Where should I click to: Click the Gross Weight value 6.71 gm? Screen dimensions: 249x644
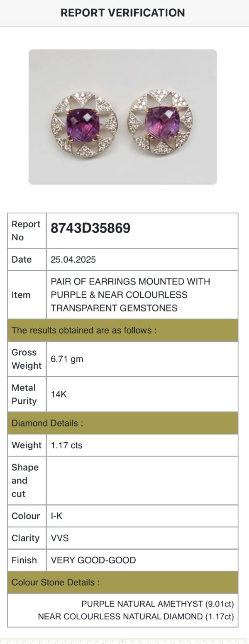coord(67,359)
